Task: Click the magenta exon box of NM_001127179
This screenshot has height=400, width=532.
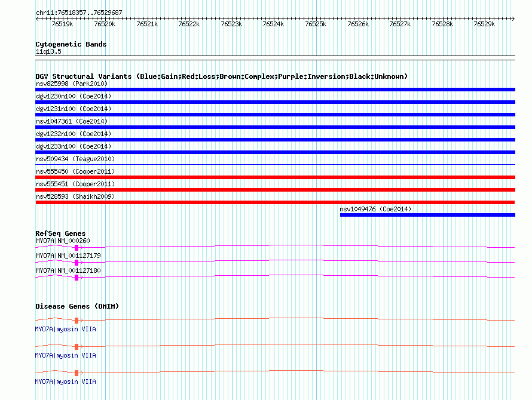Action: tap(77, 263)
